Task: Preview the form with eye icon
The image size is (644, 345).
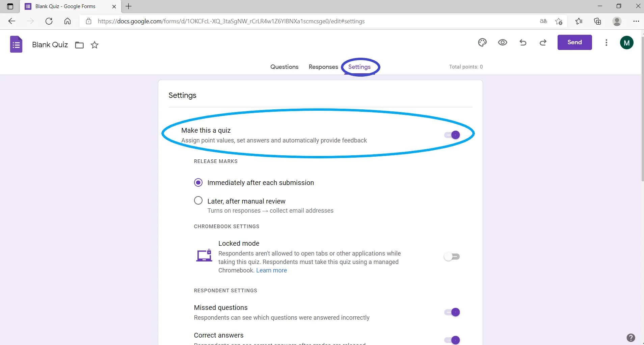Action: tap(503, 43)
